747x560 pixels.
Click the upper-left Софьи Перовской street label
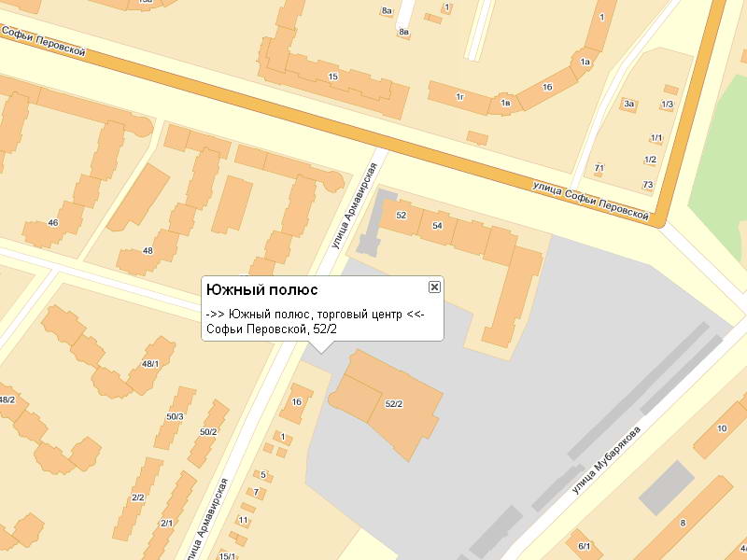[x=43, y=41]
